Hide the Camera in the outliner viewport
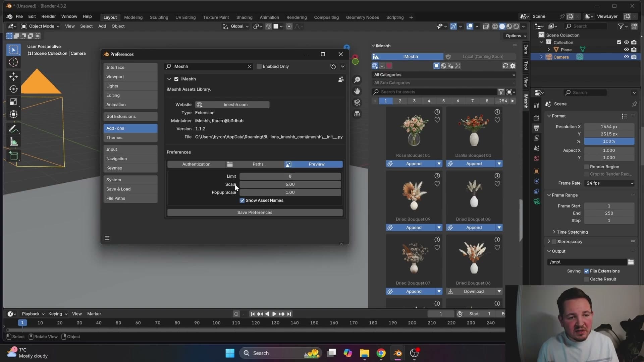This screenshot has width=644, height=362. (x=626, y=57)
